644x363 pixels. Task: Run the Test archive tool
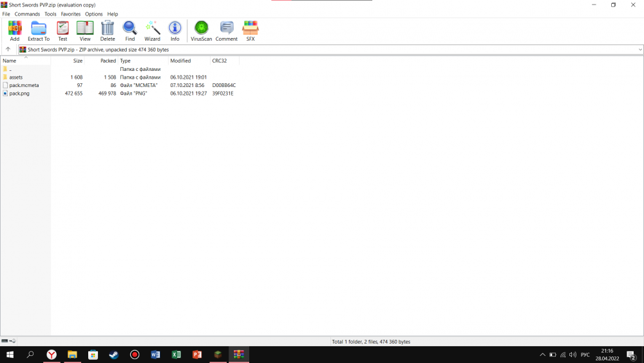(x=62, y=31)
